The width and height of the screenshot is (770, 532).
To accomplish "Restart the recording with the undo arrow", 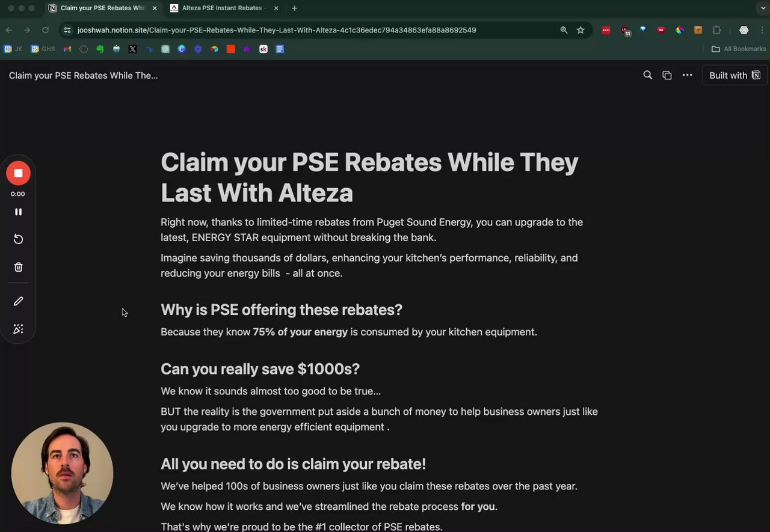I will [x=18, y=239].
